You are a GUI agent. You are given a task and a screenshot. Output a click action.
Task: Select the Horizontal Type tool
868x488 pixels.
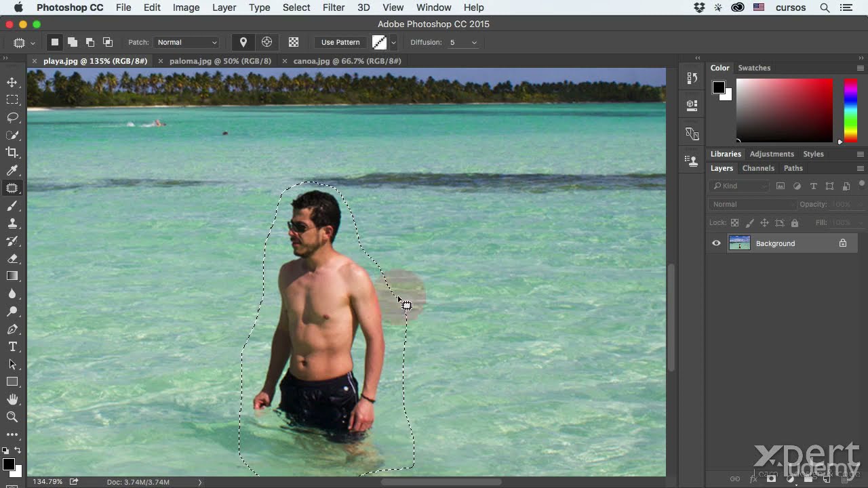12,346
